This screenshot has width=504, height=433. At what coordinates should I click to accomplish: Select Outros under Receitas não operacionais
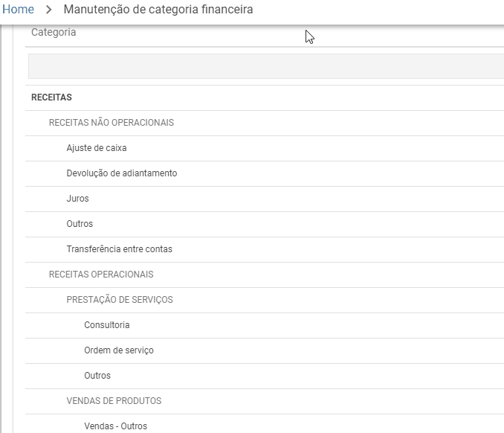click(265, 224)
